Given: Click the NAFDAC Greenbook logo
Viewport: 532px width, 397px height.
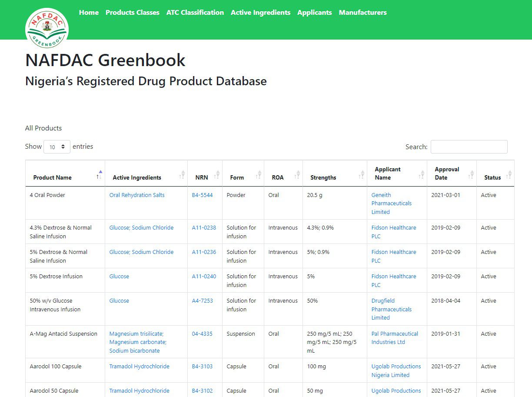Looking at the screenshot, I should pos(47,28).
